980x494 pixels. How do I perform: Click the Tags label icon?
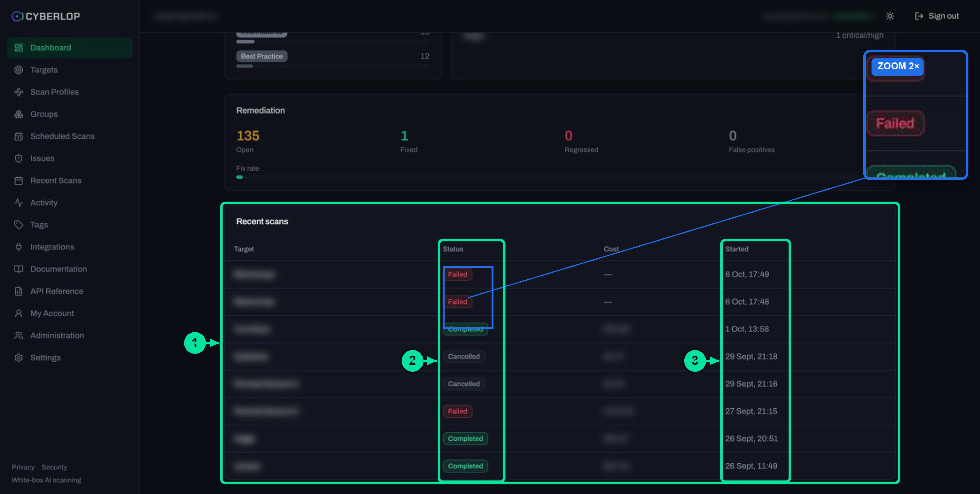18,225
